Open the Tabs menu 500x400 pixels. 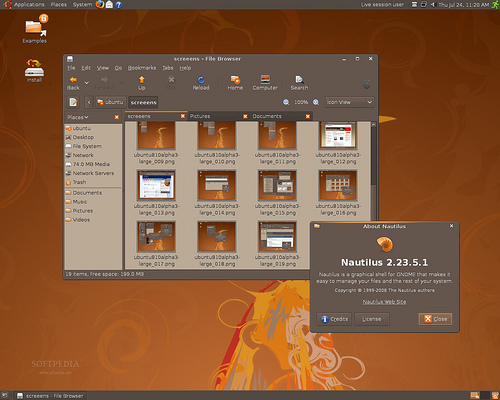click(x=168, y=68)
